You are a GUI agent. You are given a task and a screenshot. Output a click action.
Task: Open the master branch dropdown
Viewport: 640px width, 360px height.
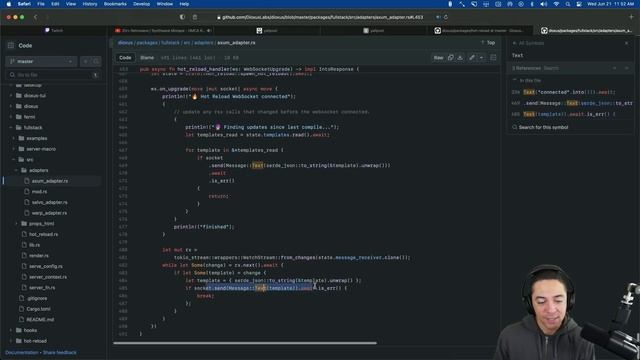pos(41,62)
